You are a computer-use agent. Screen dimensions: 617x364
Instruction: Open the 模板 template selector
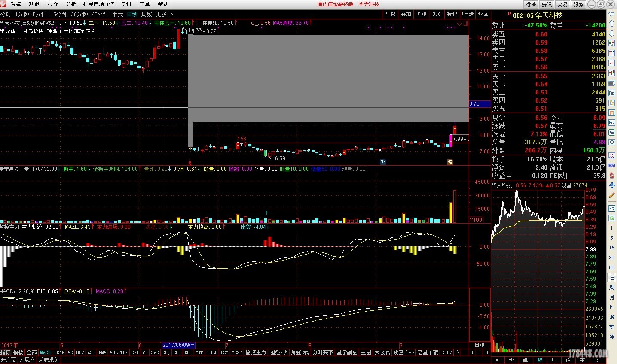[x=18, y=352]
